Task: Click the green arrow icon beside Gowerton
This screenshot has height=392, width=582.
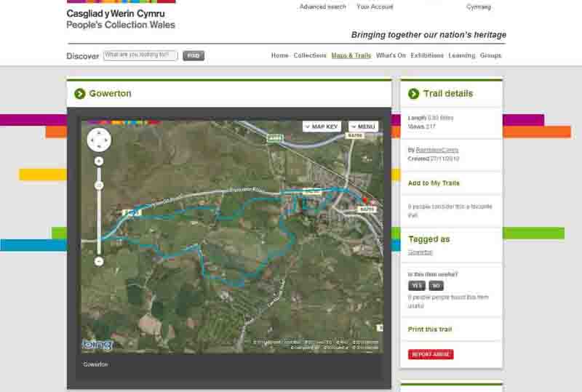Action: click(80, 94)
